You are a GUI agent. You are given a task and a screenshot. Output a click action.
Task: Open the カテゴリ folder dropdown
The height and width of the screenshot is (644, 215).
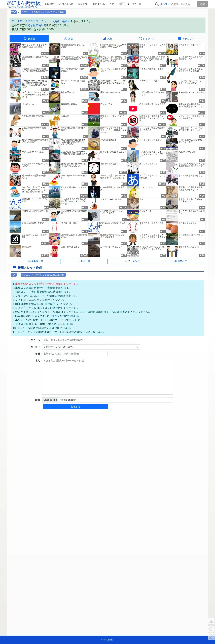point(186,38)
